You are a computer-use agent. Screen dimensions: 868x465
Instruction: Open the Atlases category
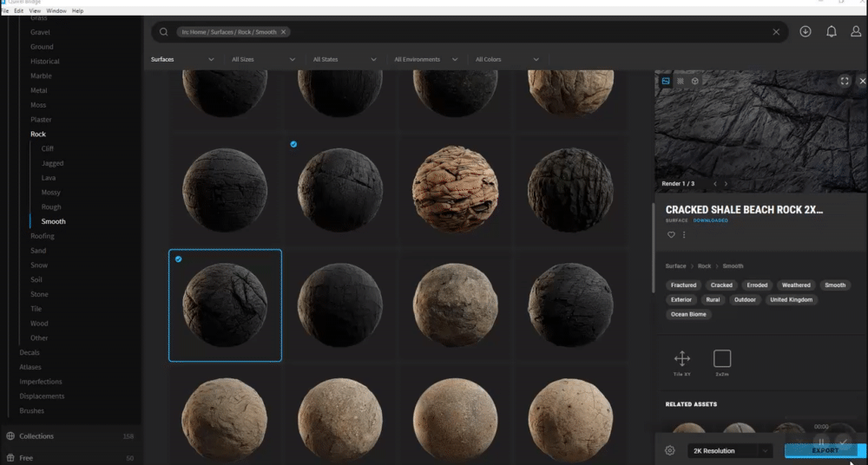click(30, 367)
